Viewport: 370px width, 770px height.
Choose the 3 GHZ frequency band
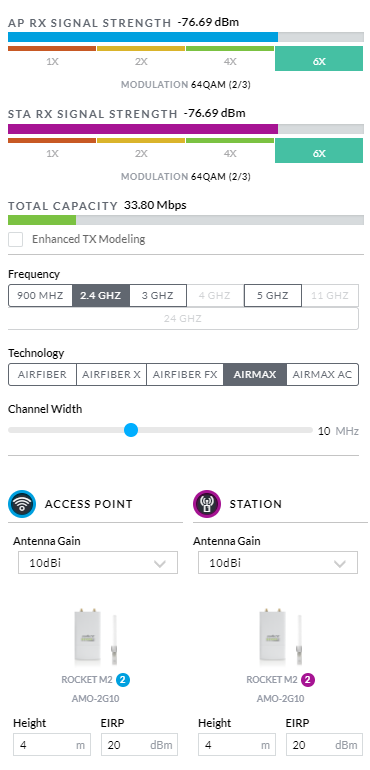coord(158,296)
